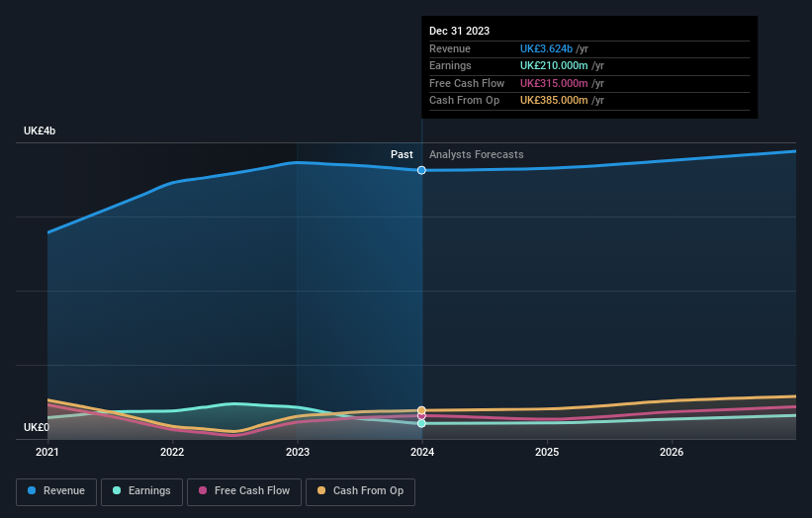Select the Cash From Op marker at 2024
Screen dimensions: 812x518
pos(421,410)
